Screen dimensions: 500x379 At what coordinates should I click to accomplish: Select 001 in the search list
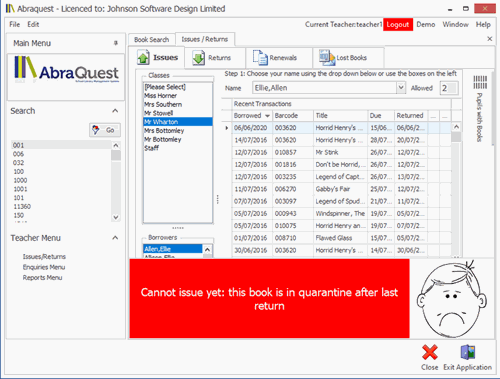pyautogui.click(x=61, y=145)
